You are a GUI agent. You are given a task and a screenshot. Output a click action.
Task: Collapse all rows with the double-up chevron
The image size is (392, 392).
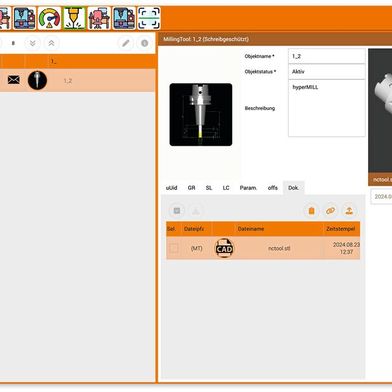51,43
